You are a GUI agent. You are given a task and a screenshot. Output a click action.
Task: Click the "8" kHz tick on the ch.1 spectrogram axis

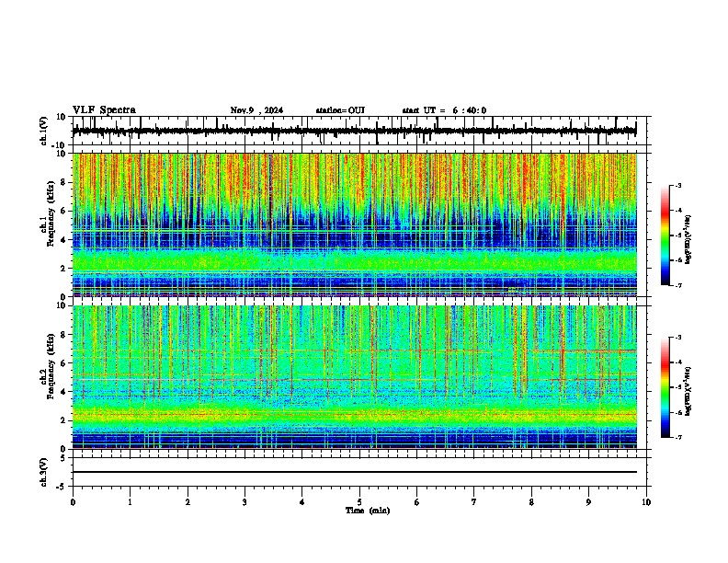pos(64,182)
